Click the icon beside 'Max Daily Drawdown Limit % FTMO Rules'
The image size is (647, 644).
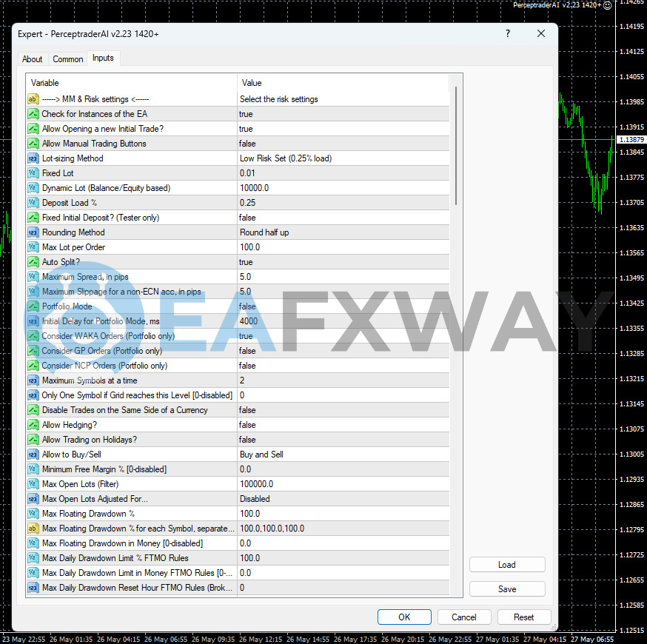coord(33,558)
